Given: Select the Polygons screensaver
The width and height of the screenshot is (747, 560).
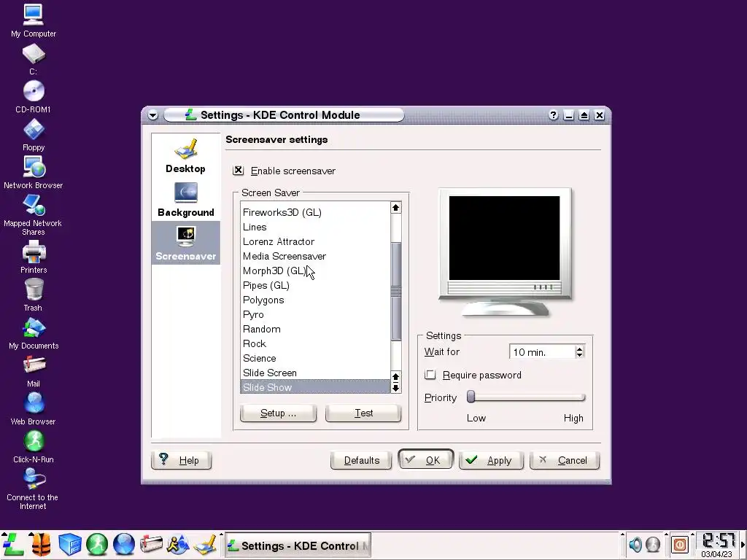Looking at the screenshot, I should point(315,300).
